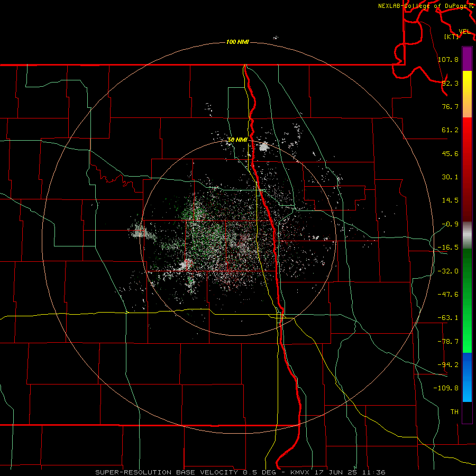Select the 14.5 scale value
This screenshot has height=476, width=476.
pos(450,200)
